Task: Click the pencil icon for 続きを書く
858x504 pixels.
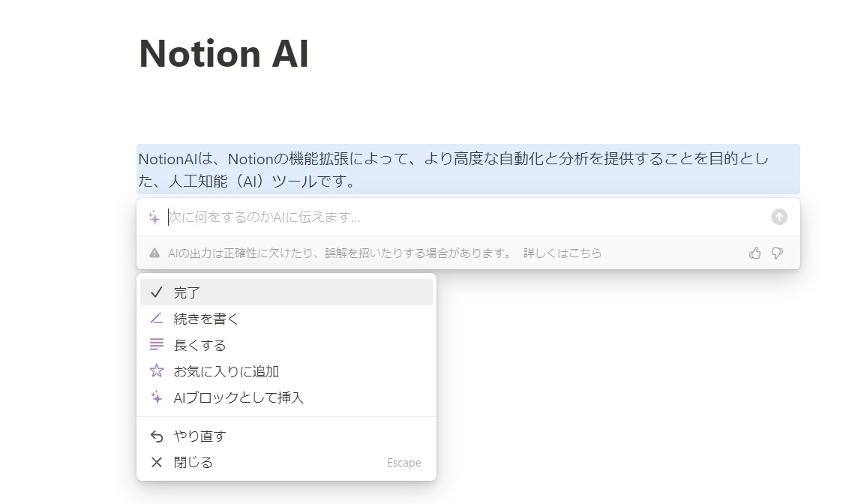Action: [x=157, y=318]
